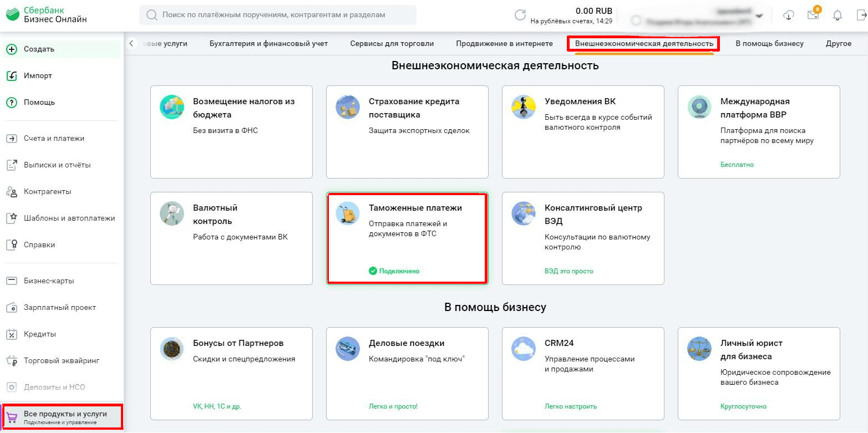The height and width of the screenshot is (433, 868).
Task: Click VK, HH, 1C и др. label
Action: pos(217,406)
